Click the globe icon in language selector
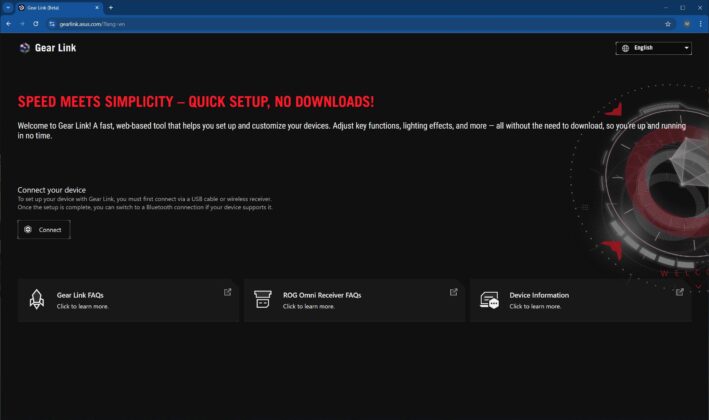The width and height of the screenshot is (709, 420). (625, 48)
